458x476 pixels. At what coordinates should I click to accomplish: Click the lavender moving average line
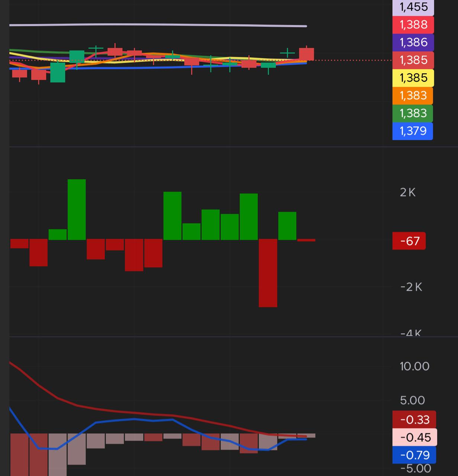pyautogui.click(x=158, y=25)
